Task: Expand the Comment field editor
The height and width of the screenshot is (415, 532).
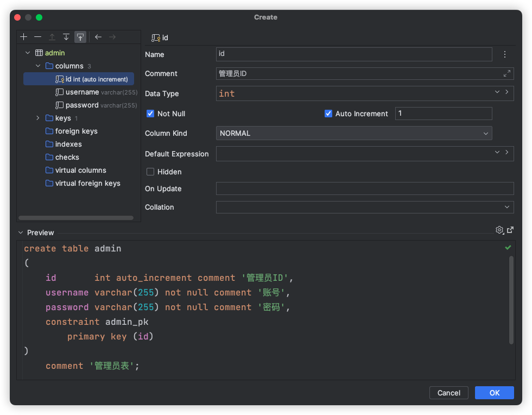Action: (507, 73)
